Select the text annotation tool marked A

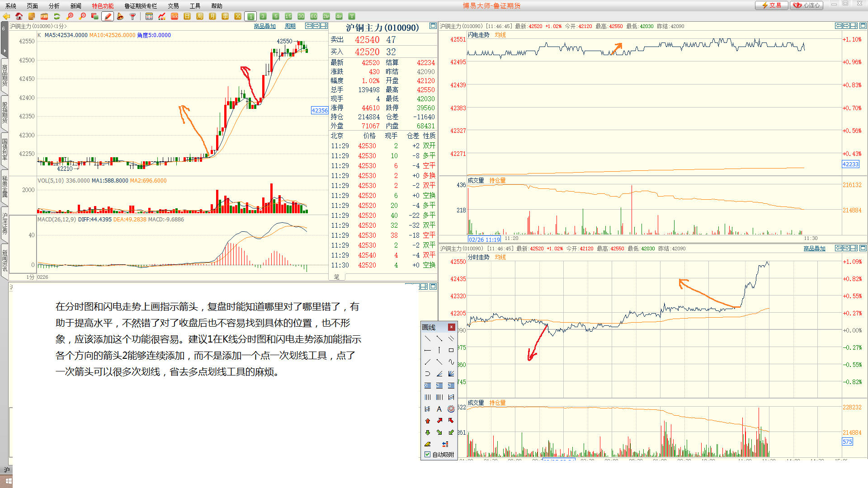[439, 409]
